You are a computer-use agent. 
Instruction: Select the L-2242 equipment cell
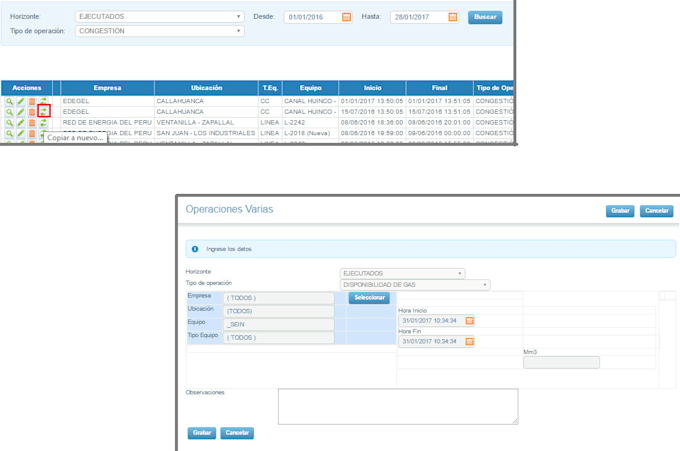[x=311, y=123]
